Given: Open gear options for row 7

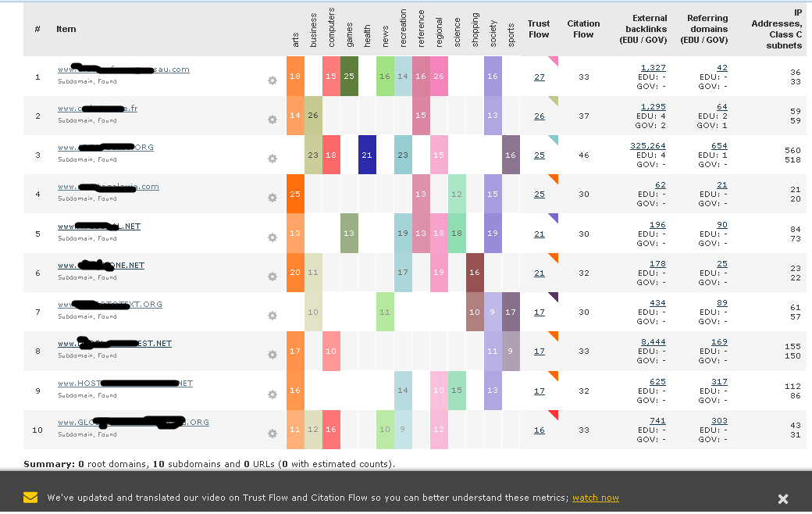Looking at the screenshot, I should point(272,316).
